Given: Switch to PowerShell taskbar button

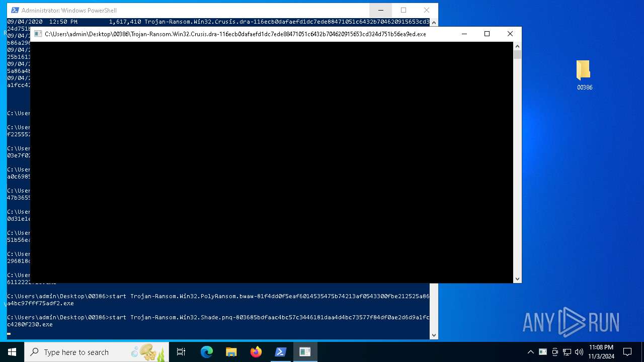Looking at the screenshot, I should point(280,352).
